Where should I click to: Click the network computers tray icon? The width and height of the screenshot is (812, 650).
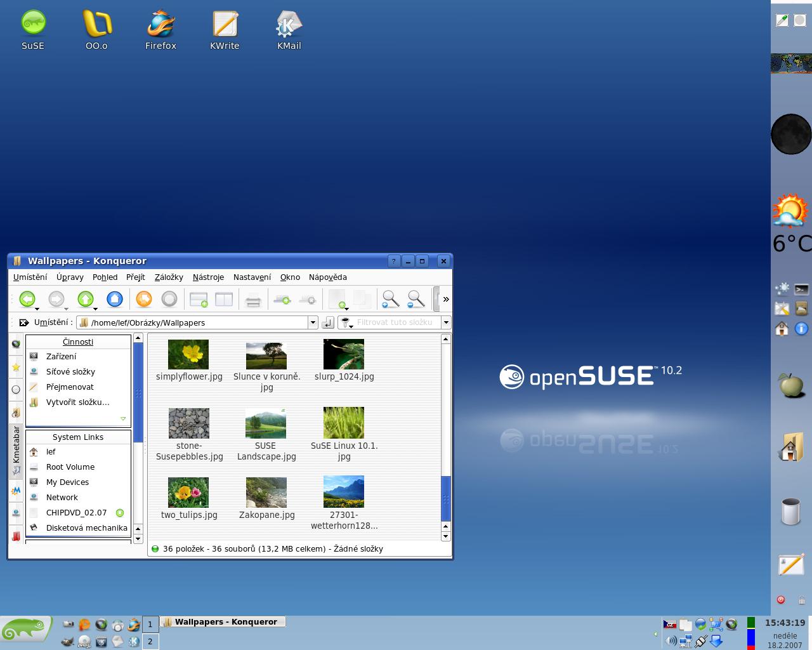coord(686,641)
